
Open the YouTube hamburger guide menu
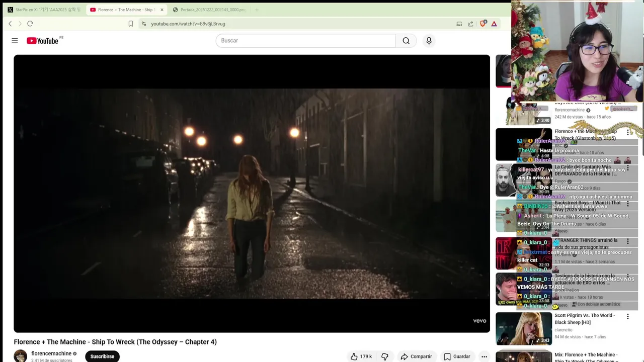[x=15, y=41]
